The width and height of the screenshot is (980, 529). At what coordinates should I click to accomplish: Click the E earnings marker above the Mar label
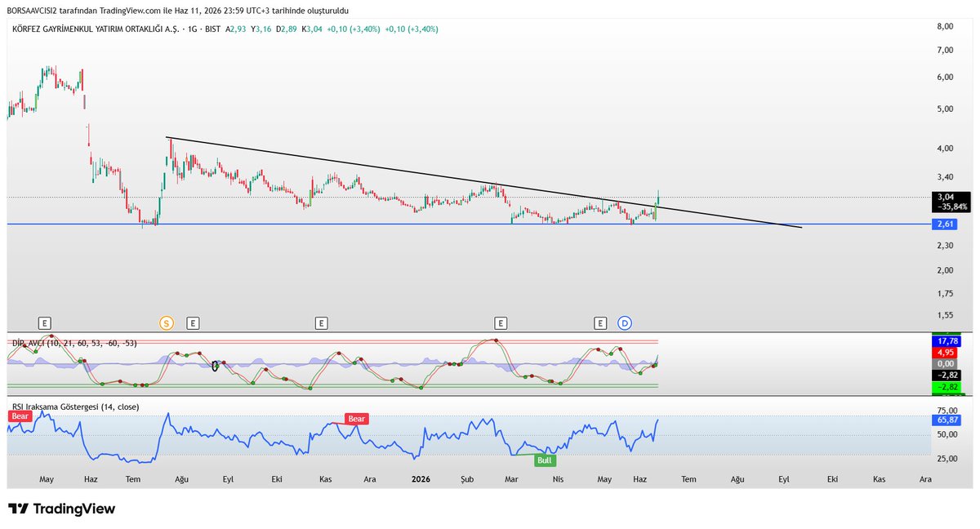point(501,323)
